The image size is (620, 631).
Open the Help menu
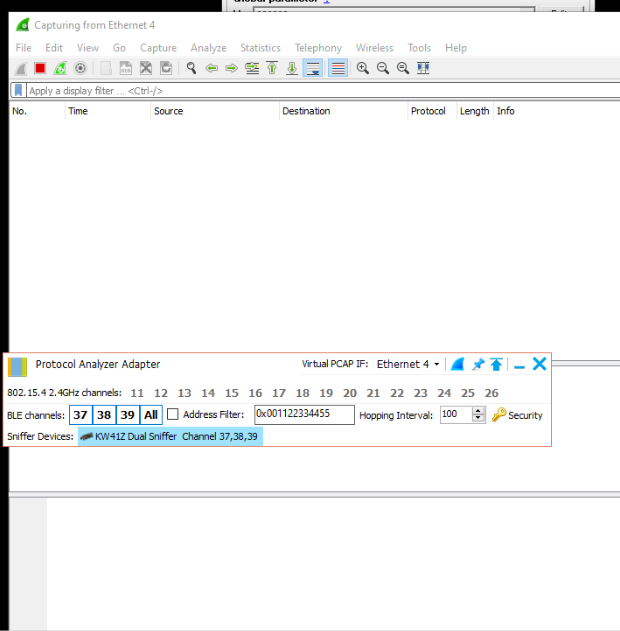456,48
